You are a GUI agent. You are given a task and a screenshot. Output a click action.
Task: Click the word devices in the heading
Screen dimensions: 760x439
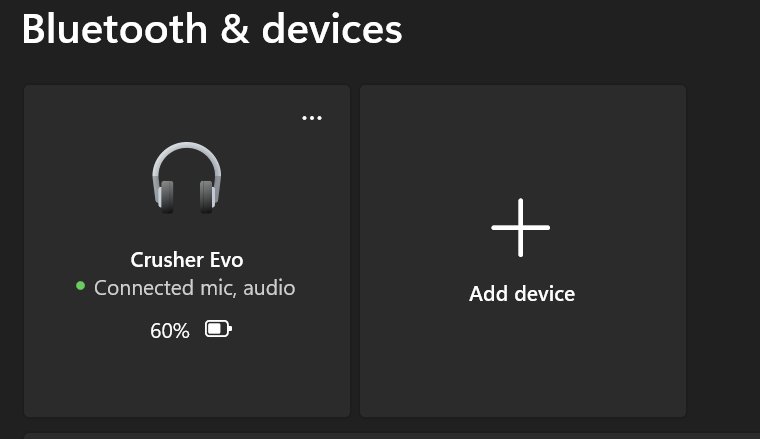point(332,29)
